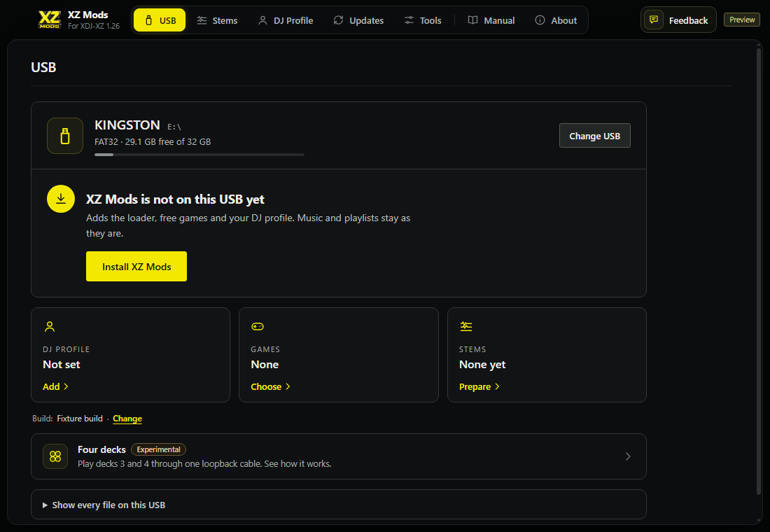Click the Stems card waveform icon

click(x=465, y=326)
